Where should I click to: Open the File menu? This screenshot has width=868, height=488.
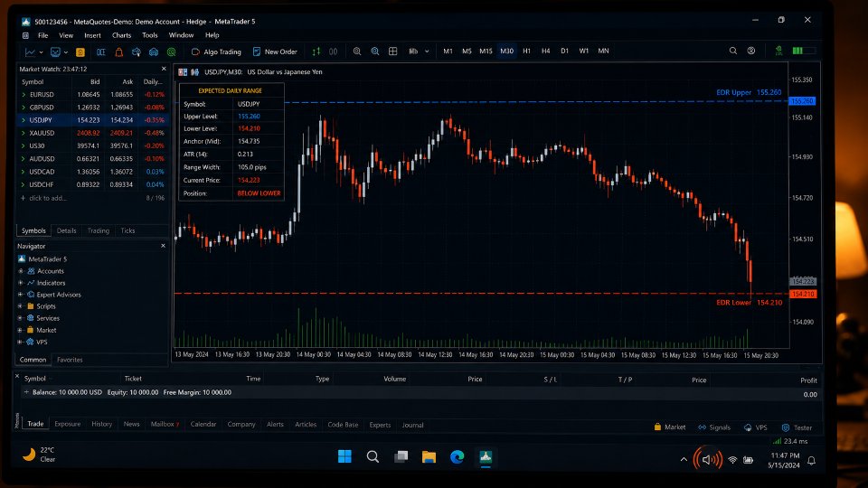[42, 35]
